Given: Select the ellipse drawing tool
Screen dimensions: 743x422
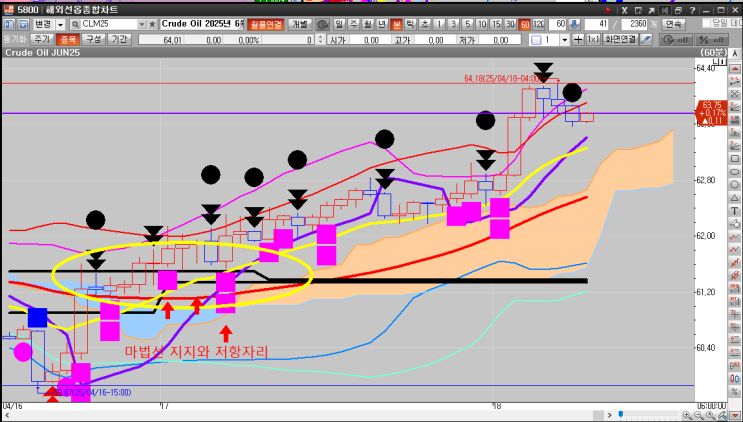Looking at the screenshot, I should (x=734, y=172).
